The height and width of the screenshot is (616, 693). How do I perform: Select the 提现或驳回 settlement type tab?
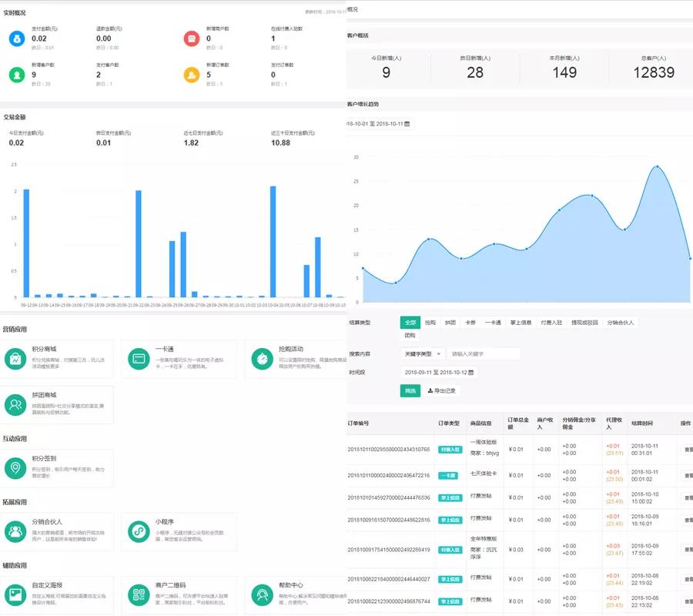coord(584,323)
